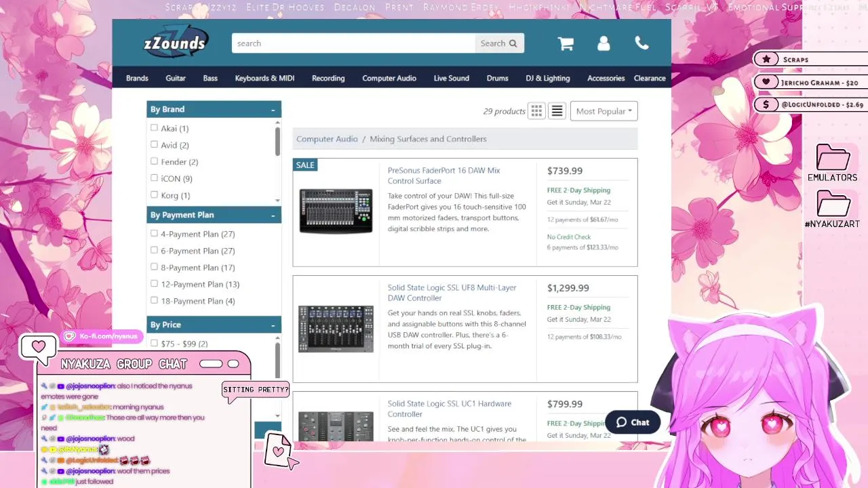The image size is (868, 488).
Task: Switch to list view layout
Action: click(x=557, y=111)
